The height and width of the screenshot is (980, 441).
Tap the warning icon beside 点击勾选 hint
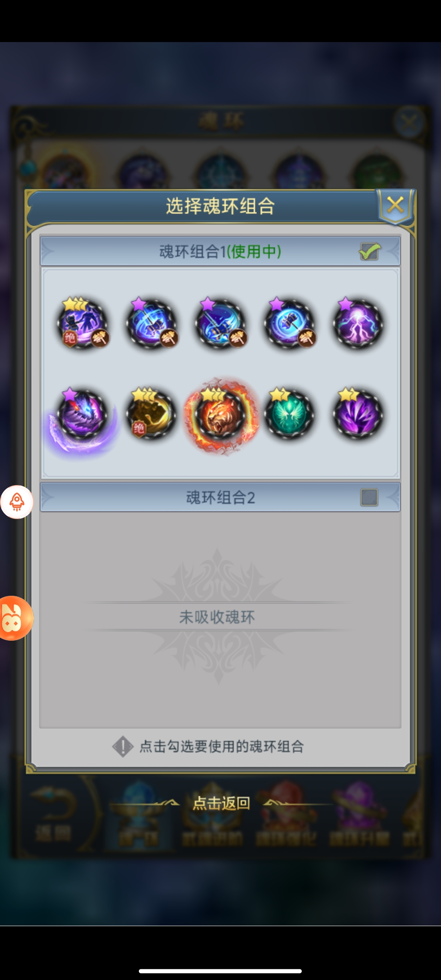pyautogui.click(x=122, y=746)
